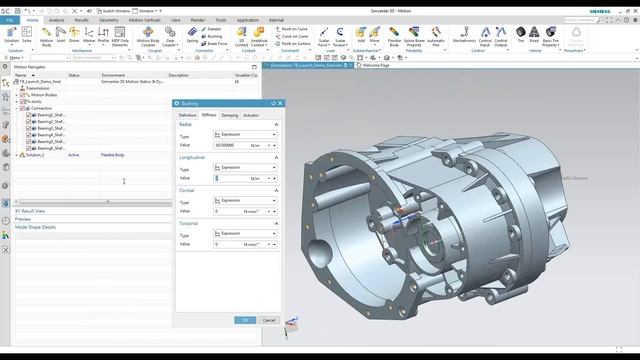Select the Tire tool
Image resolution: width=640 pixels, height=360 pixels.
tap(521, 35)
